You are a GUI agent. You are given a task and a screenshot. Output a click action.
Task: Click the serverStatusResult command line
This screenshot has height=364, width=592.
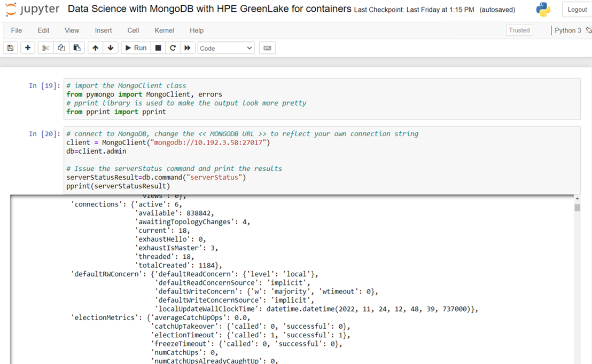click(156, 177)
